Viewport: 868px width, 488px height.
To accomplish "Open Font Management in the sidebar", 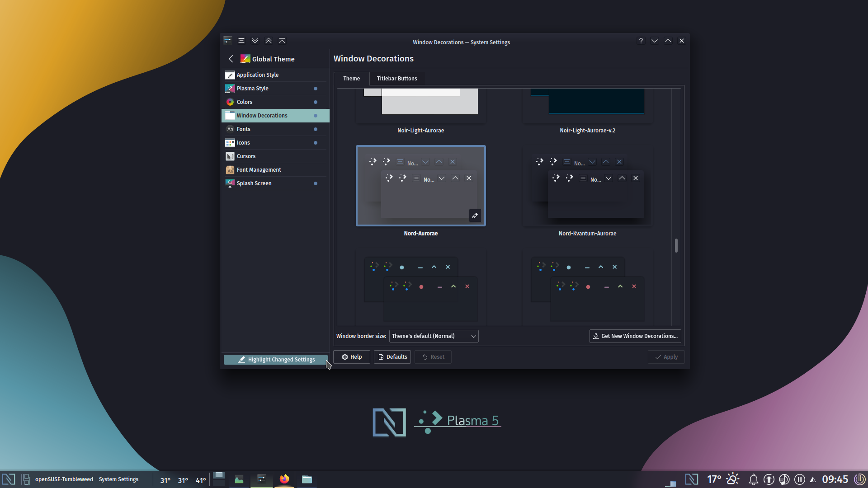I will [275, 170].
